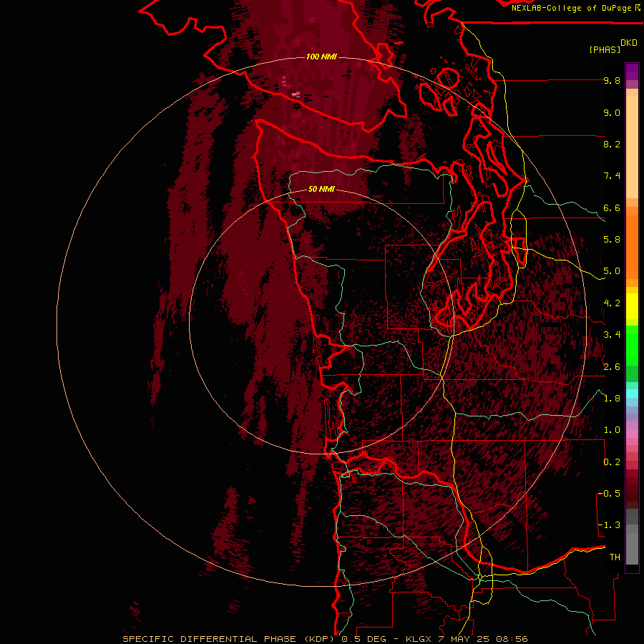Image resolution: width=644 pixels, height=644 pixels.
Task: Click the -1.3 value on the color scale
Action: point(609,525)
